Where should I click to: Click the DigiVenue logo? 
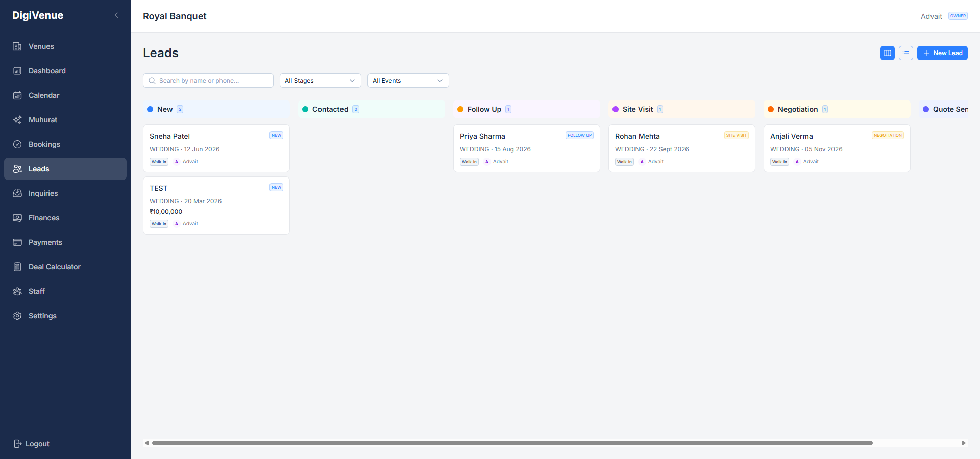pos(38,15)
